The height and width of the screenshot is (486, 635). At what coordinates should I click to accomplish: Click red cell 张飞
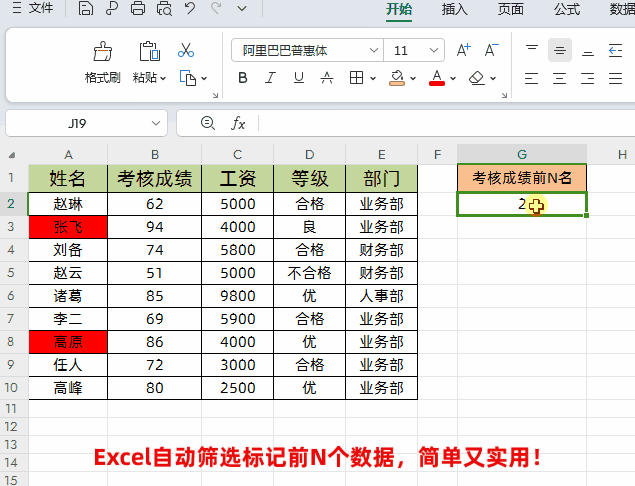68,227
